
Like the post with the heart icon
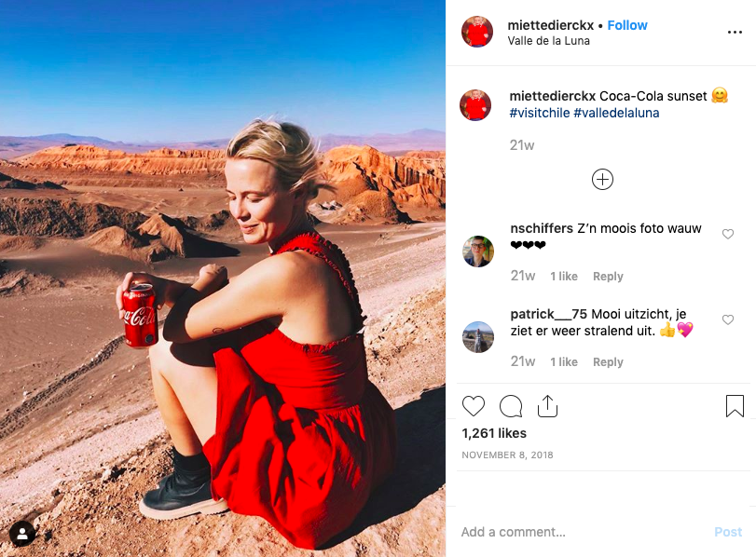click(x=473, y=406)
